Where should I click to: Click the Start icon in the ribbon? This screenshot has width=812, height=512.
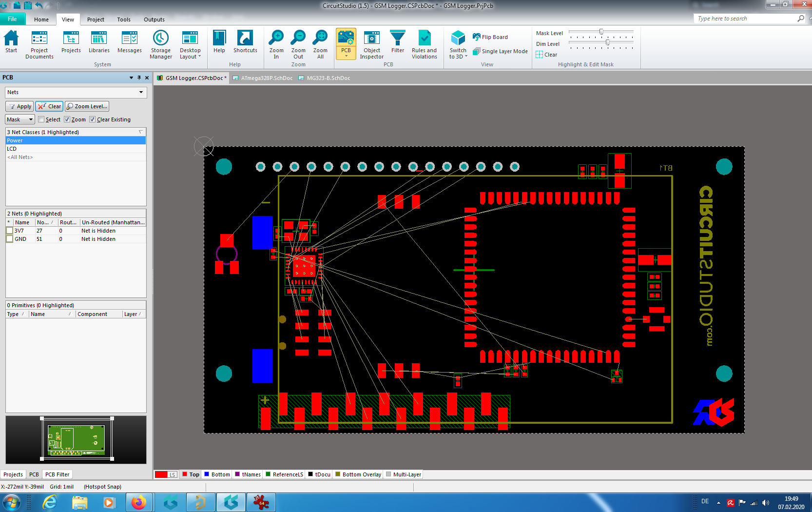click(x=11, y=42)
